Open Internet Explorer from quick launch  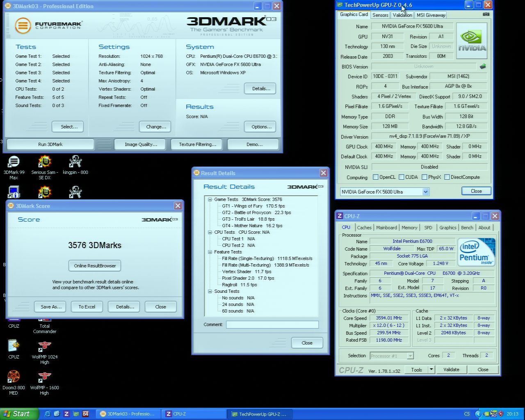[x=48, y=414]
